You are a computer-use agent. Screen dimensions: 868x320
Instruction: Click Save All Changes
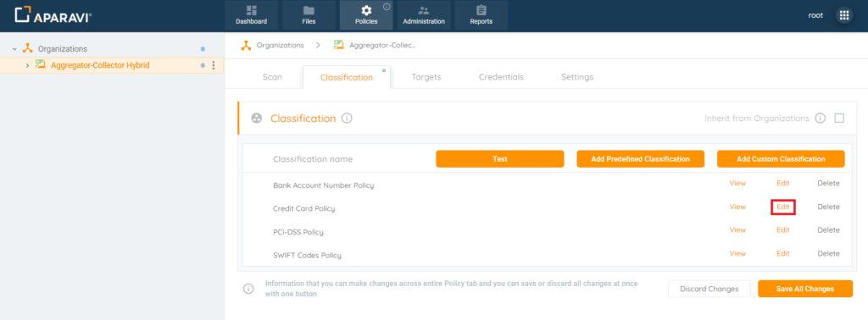(x=805, y=289)
